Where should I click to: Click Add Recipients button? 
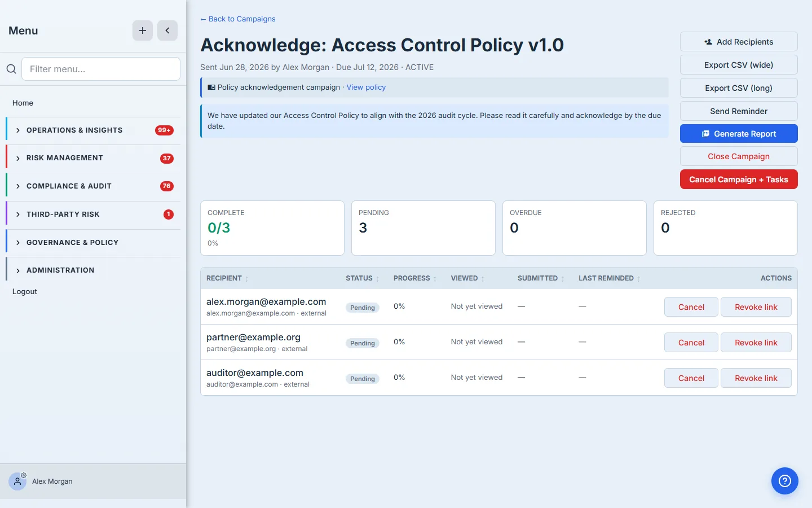pyautogui.click(x=739, y=42)
